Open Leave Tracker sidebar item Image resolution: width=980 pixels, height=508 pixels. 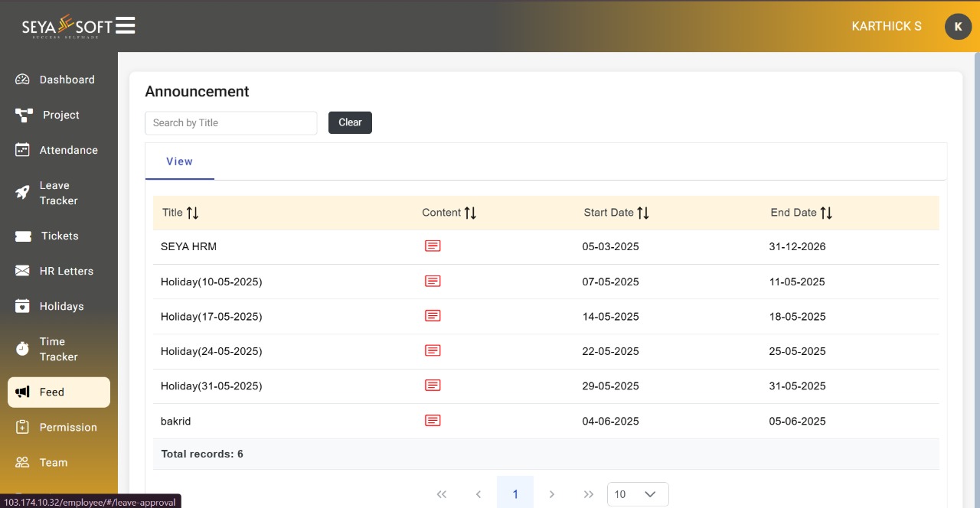click(x=59, y=193)
